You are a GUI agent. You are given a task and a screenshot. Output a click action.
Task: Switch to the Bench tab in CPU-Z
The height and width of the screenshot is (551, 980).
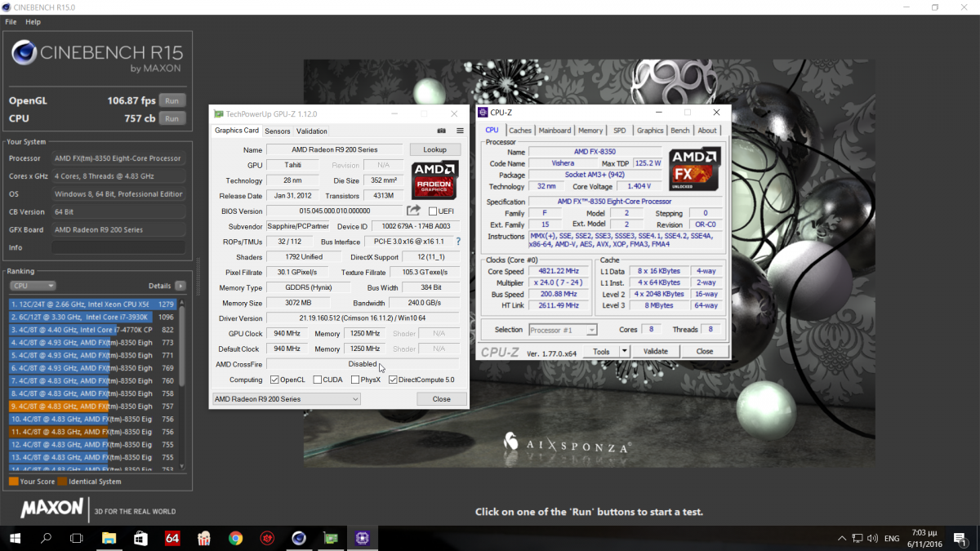click(679, 131)
